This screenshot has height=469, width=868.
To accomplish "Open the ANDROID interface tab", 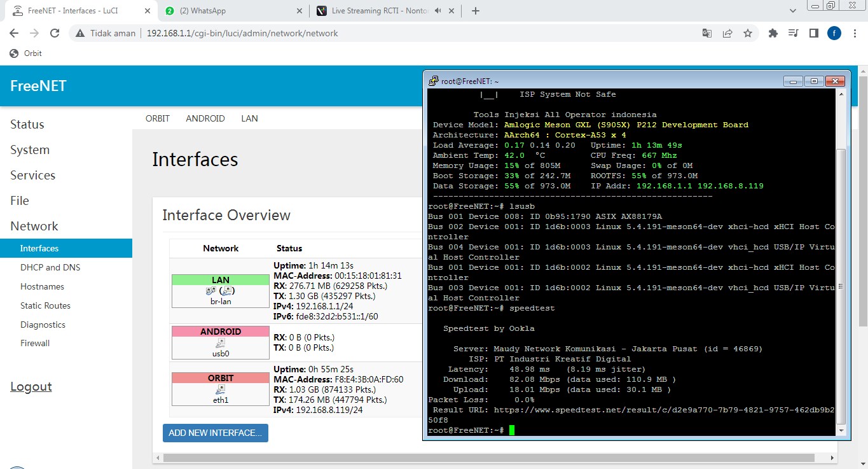I will click(x=205, y=118).
